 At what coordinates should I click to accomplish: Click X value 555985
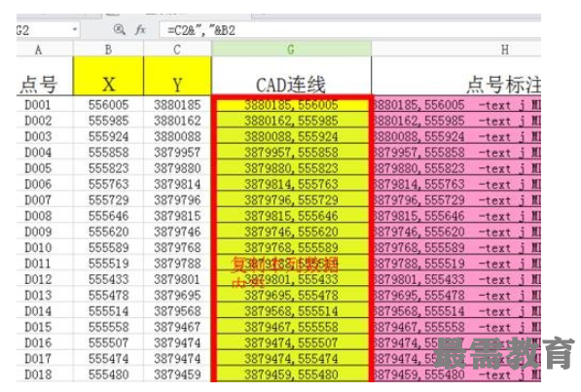click(x=108, y=121)
